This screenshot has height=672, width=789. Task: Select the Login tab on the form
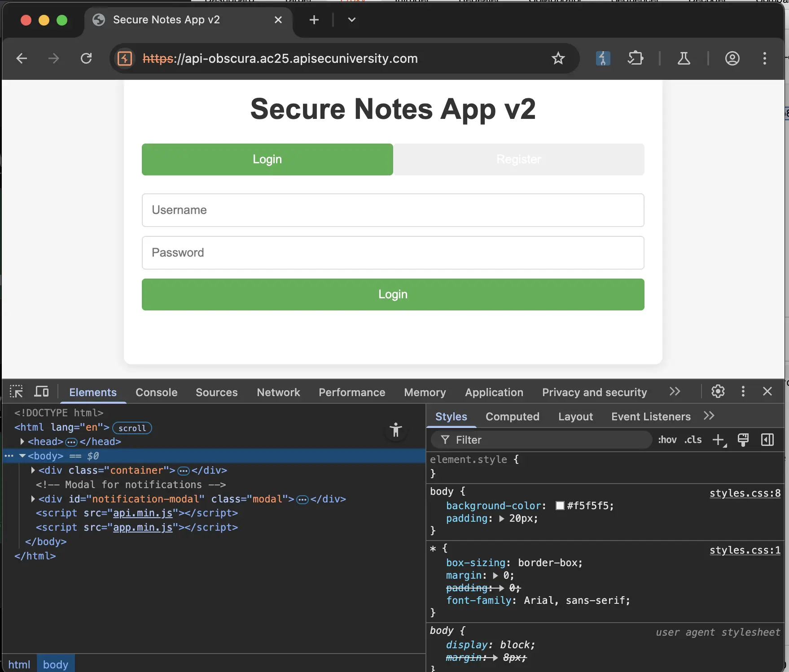[267, 159]
